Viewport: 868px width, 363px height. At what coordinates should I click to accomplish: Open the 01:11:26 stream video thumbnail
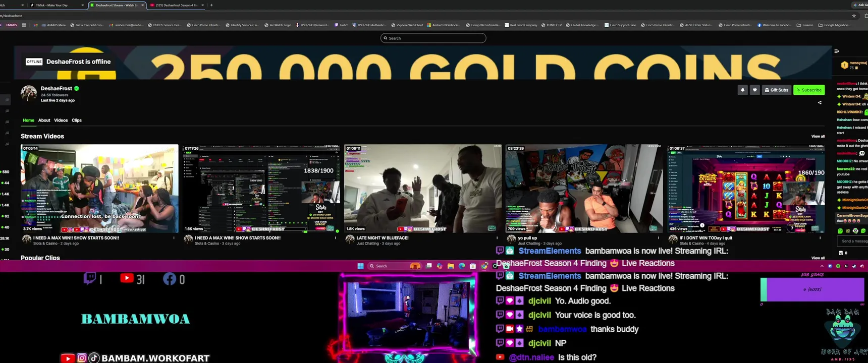coord(261,189)
